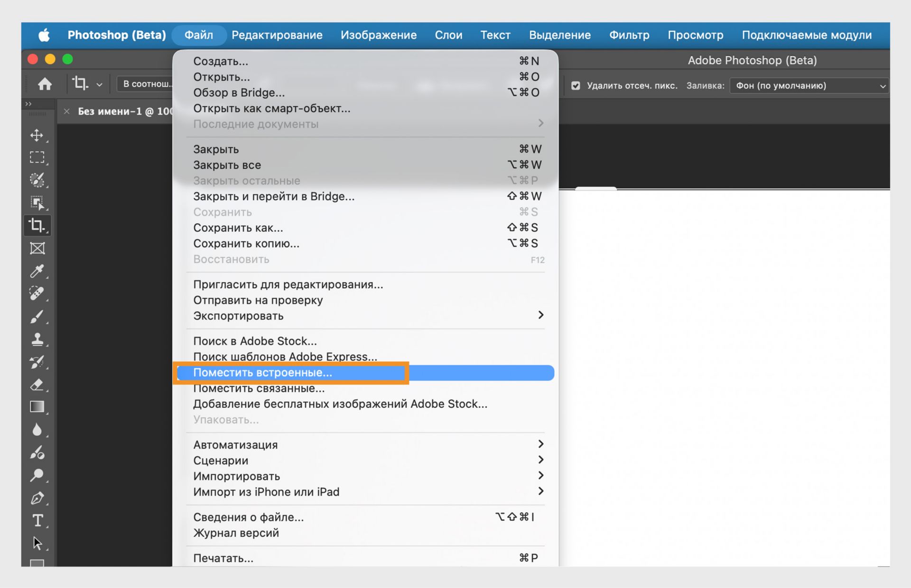Select the Rectangular Marquee tool
The image size is (911, 588).
click(38, 157)
